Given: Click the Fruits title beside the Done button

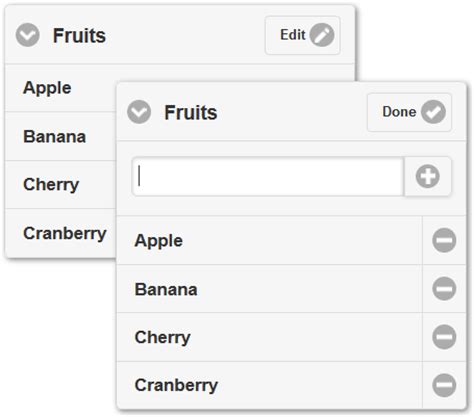Looking at the screenshot, I should pyautogui.click(x=191, y=113).
